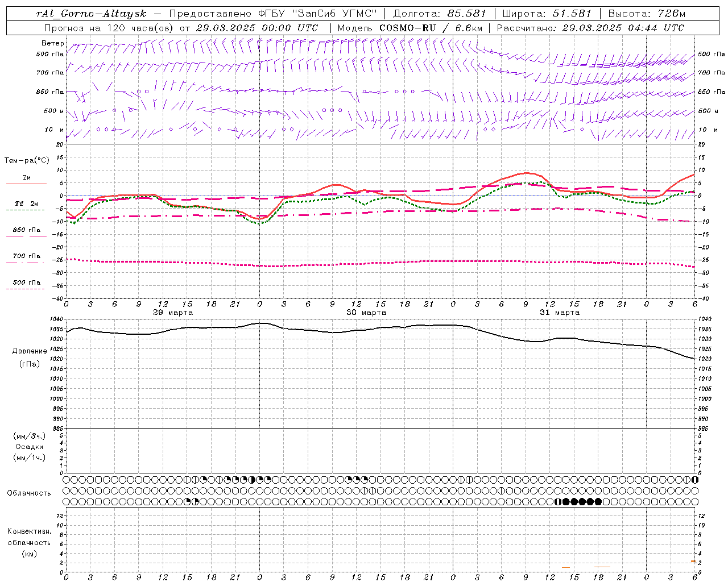Click the Ветер wind panel label
The width and height of the screenshot is (728, 582).
53,43
